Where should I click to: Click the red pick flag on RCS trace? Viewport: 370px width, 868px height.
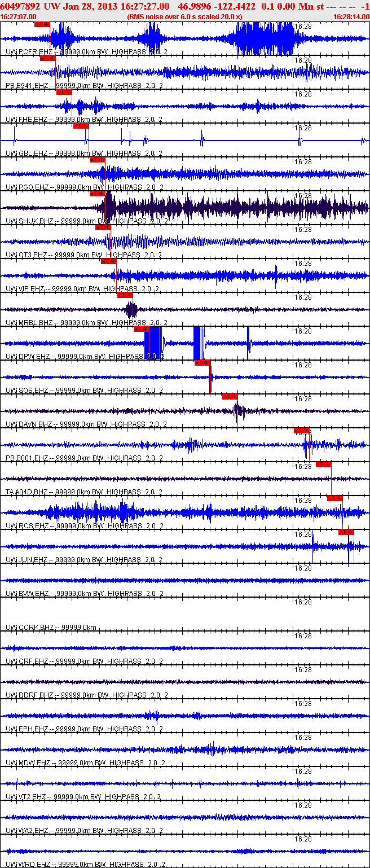[x=335, y=498]
